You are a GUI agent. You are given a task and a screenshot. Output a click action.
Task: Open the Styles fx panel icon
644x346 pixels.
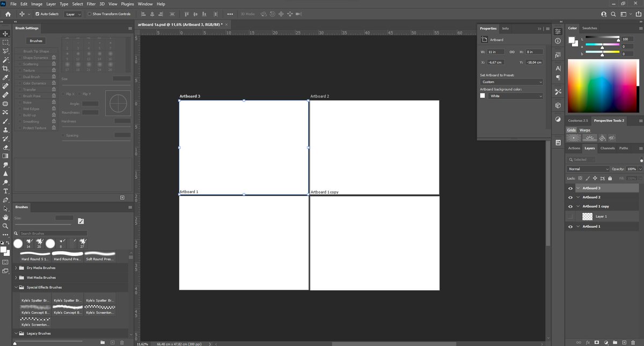pos(558,55)
